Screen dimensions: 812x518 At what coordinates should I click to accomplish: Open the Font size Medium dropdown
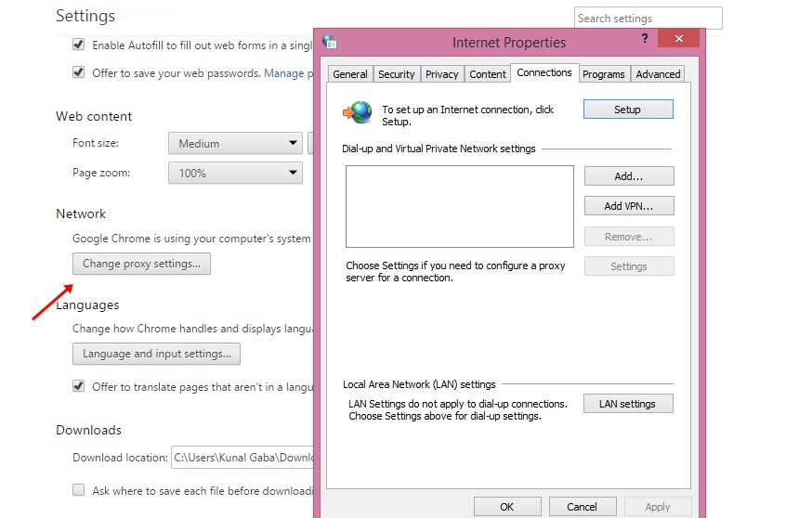click(x=235, y=143)
